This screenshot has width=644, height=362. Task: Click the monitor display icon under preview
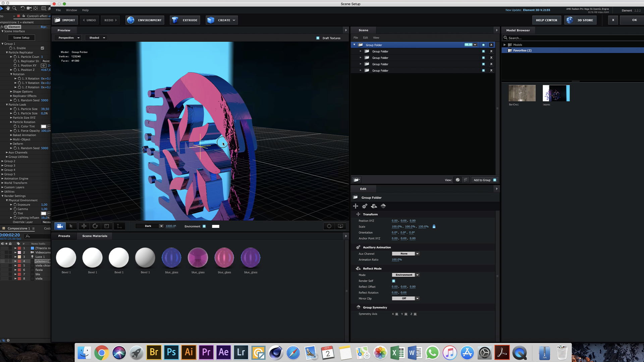click(340, 226)
